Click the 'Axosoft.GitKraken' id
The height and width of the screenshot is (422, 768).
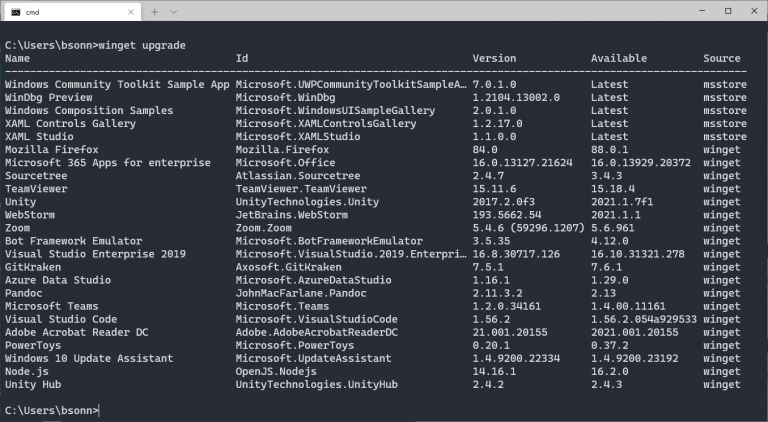(x=288, y=267)
